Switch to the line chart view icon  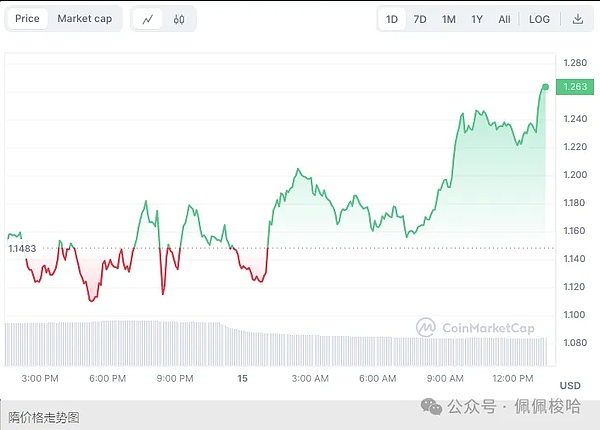pyautogui.click(x=148, y=19)
